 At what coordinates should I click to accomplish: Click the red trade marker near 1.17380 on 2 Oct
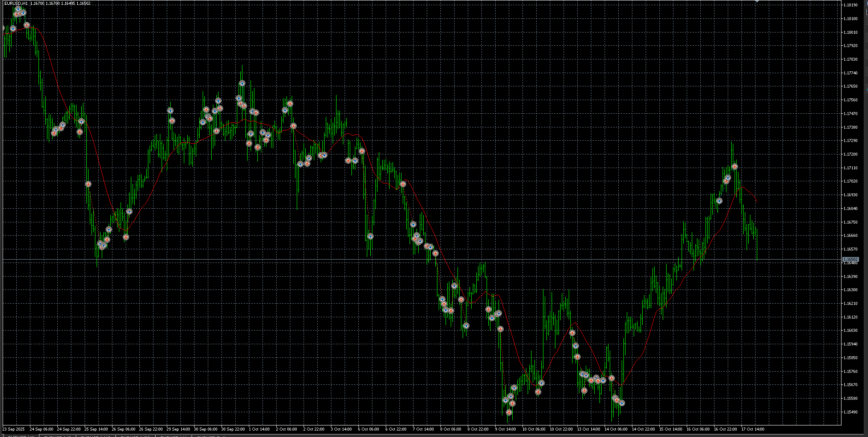[293, 126]
